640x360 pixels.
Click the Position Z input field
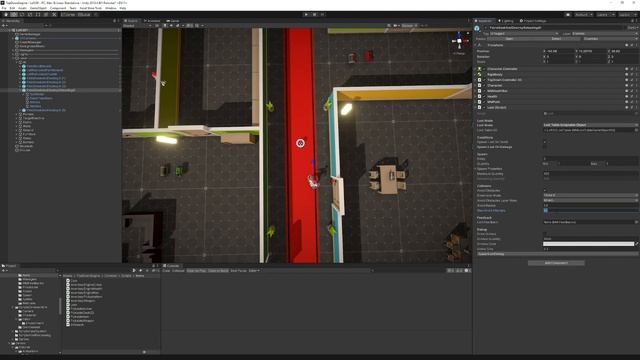[x=624, y=51]
